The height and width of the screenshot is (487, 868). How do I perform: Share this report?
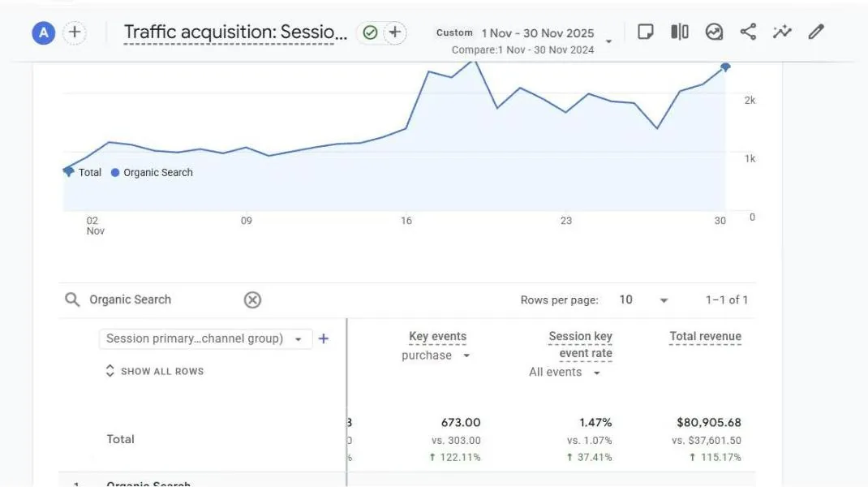[748, 32]
